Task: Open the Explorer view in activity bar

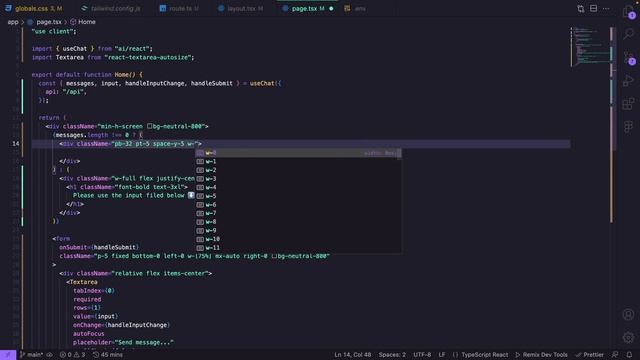Action: pos(629,11)
